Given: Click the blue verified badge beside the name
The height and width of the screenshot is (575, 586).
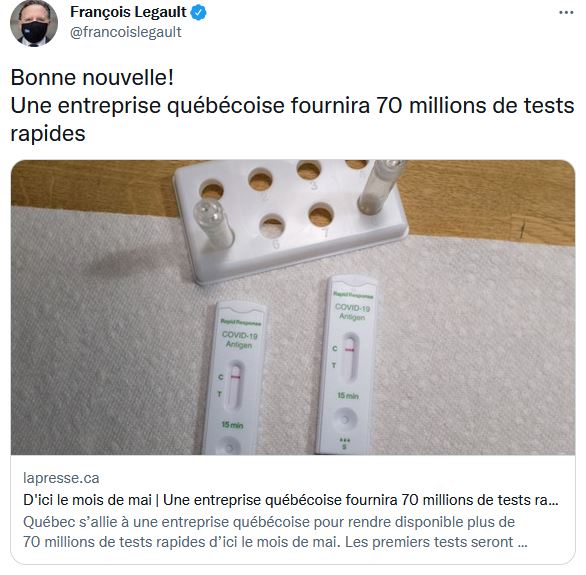Looking at the screenshot, I should (x=198, y=13).
